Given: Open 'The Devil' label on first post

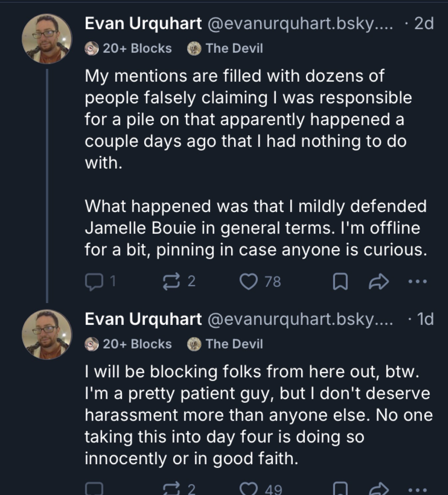Looking at the screenshot, I should tap(225, 49).
